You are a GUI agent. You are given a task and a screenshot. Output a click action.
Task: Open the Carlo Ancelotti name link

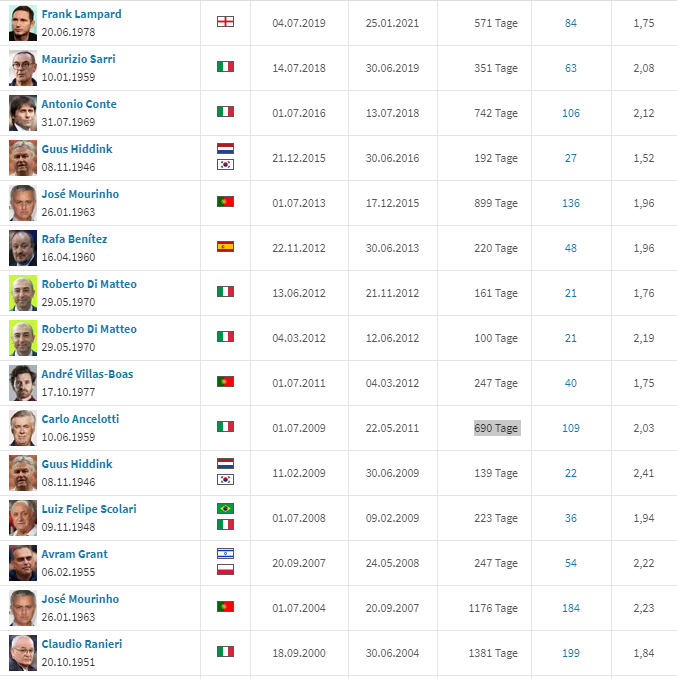[x=80, y=419]
